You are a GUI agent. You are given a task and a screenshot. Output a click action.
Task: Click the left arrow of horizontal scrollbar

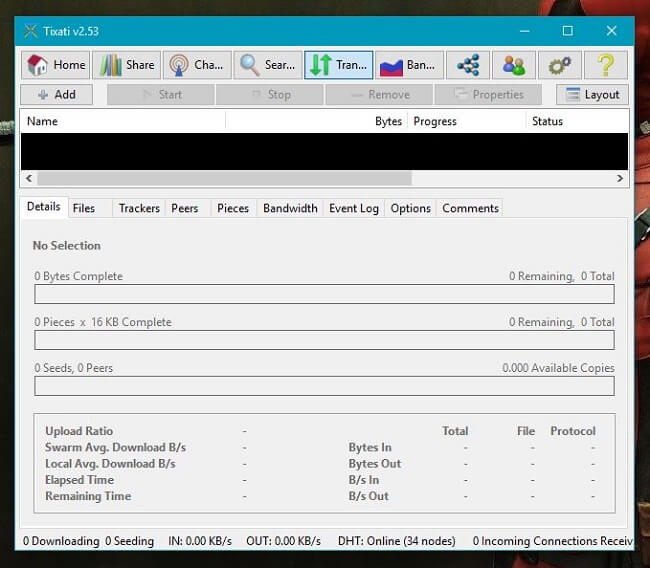point(29,178)
